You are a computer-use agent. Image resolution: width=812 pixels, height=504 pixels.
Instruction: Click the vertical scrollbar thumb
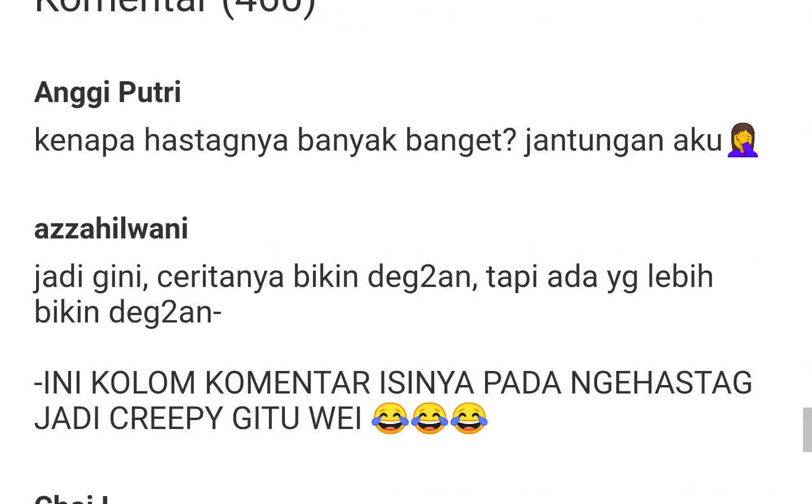point(807,430)
